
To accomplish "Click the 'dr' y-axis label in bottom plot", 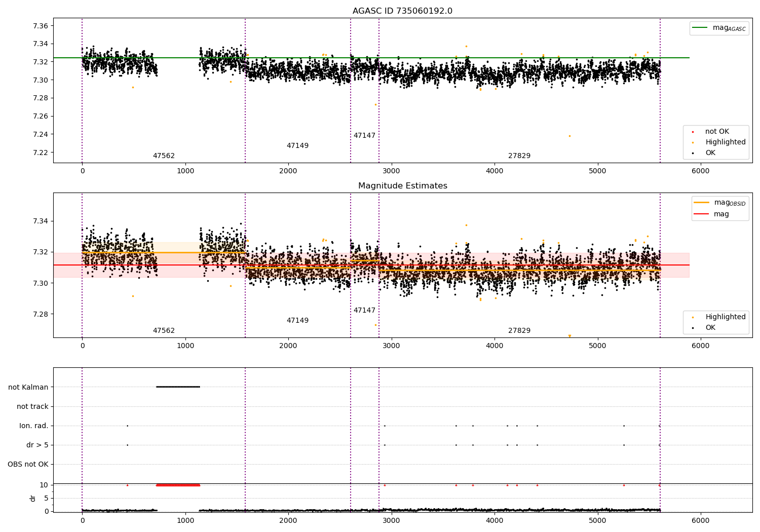I will click(33, 498).
